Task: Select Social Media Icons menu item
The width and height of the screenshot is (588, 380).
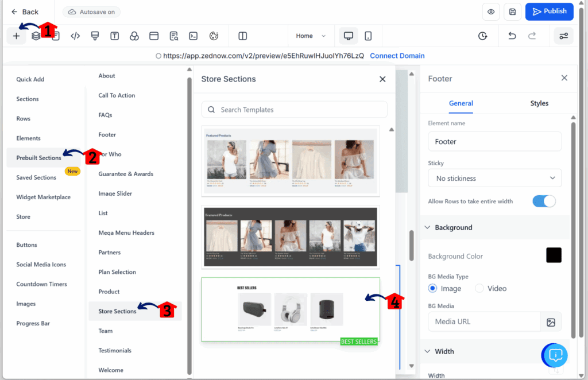Action: [x=41, y=265]
